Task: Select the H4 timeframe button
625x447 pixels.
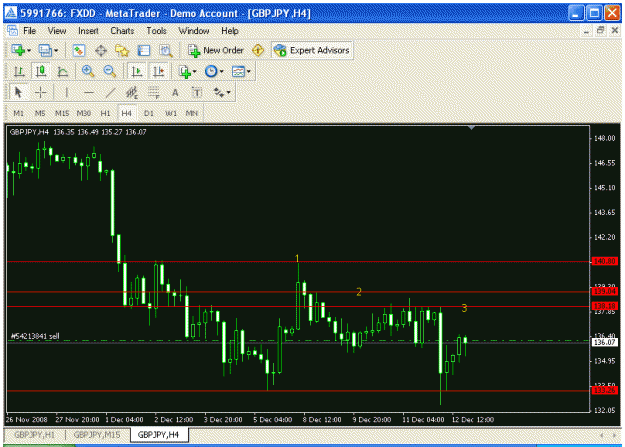Action: tap(127, 113)
